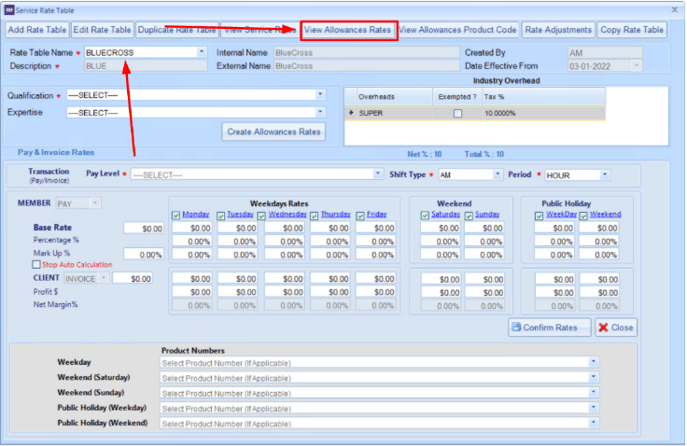Expand Public Holiday (Weekend) product number dropdown
Viewport: 687px width, 446px height.
pyautogui.click(x=593, y=423)
